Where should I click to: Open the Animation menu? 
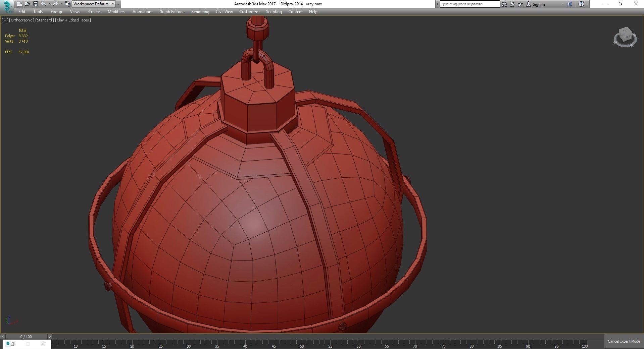click(142, 12)
